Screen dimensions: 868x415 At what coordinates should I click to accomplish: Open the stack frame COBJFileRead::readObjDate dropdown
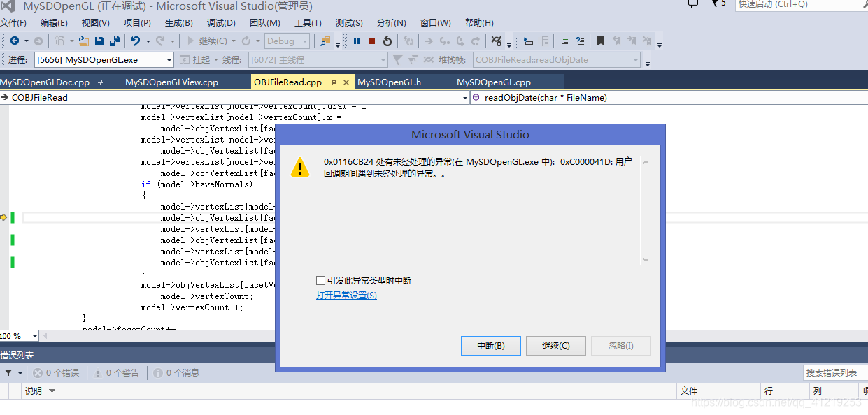(x=635, y=60)
